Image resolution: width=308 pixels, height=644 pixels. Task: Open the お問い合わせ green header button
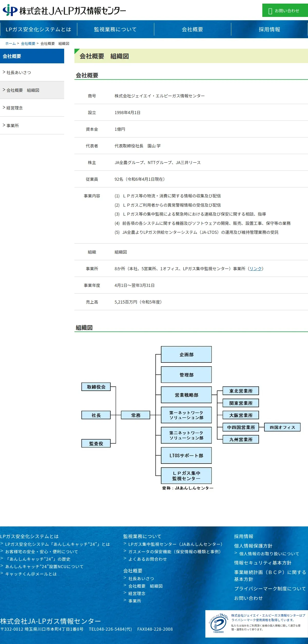[285, 10]
